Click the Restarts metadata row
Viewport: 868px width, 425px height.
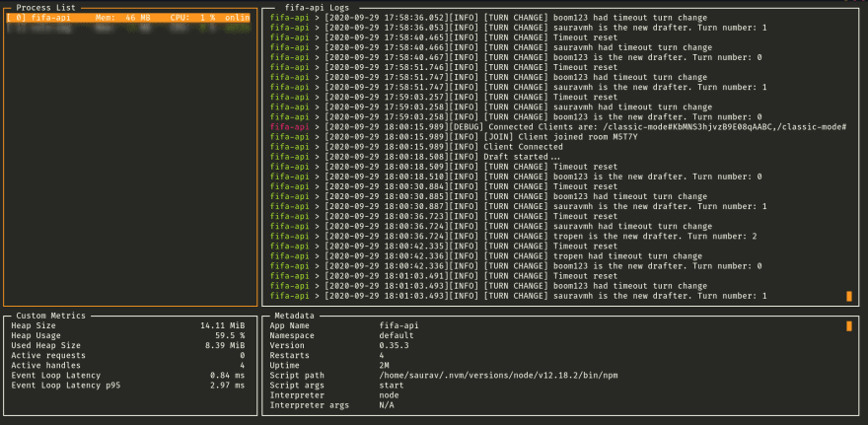click(x=326, y=356)
